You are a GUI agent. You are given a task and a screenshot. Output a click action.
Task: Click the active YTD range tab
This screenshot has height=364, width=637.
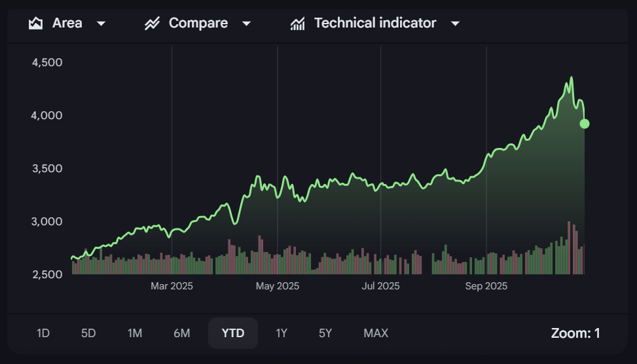tap(233, 333)
